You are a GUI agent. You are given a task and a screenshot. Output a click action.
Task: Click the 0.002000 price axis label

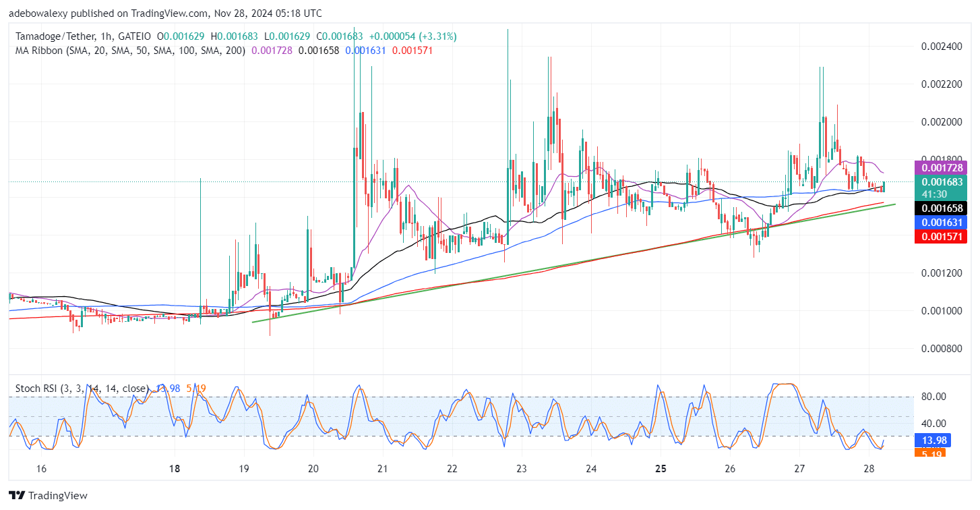point(940,122)
